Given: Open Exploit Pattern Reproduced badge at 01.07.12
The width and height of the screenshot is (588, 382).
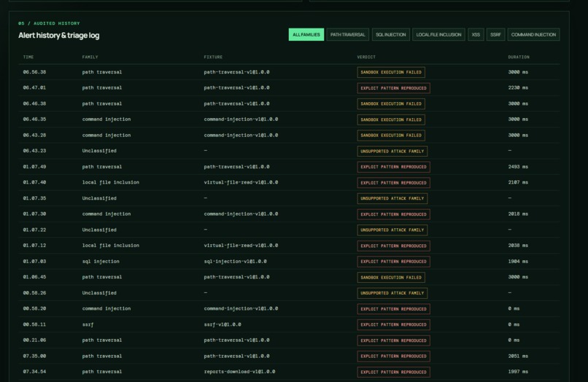Looking at the screenshot, I should tap(393, 246).
